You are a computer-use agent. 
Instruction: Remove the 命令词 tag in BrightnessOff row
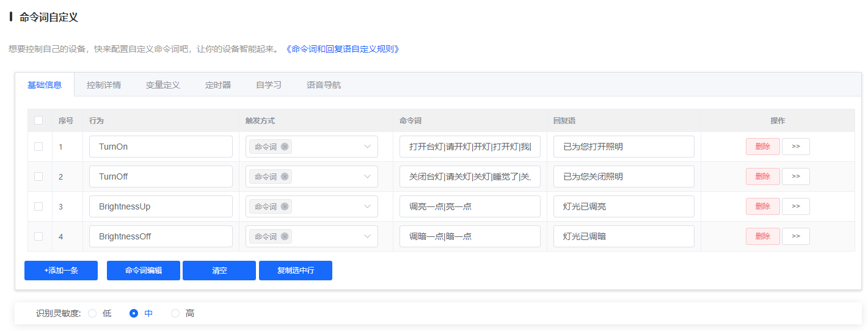tap(285, 236)
